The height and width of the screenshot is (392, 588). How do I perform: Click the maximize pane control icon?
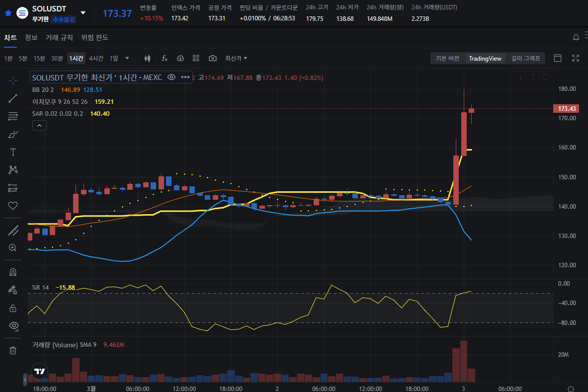point(546,77)
